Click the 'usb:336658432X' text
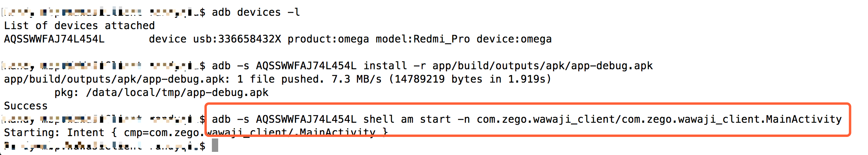 click(x=237, y=39)
